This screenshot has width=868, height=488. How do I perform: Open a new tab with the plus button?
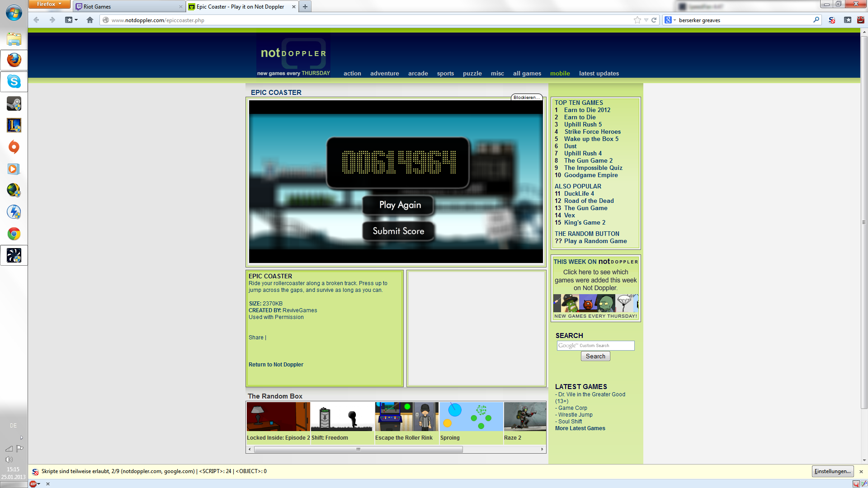coord(305,7)
